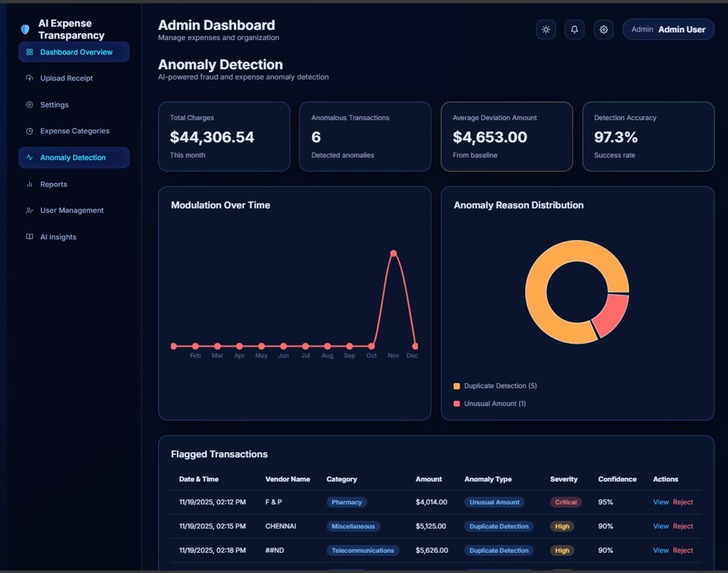
Task: Click the AI Insights book icon
Action: pos(29,237)
